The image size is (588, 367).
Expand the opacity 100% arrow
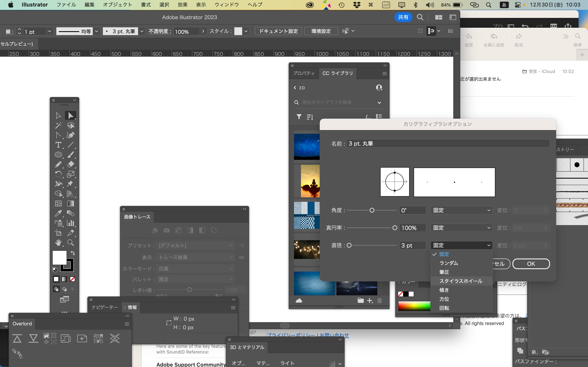[203, 31]
